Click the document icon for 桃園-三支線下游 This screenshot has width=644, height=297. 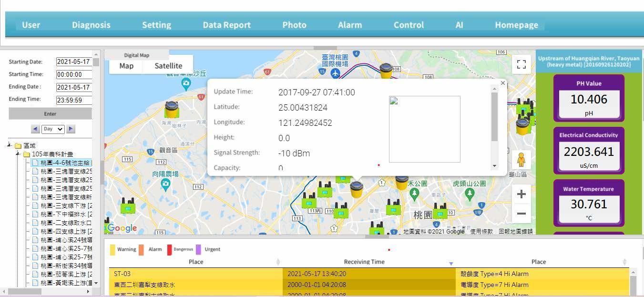35,206
